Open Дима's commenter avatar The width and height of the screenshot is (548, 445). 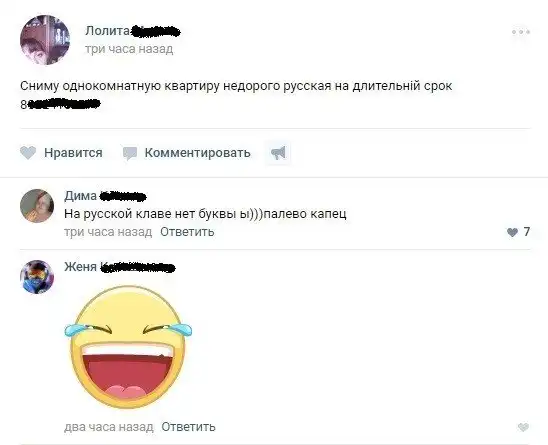(x=37, y=206)
